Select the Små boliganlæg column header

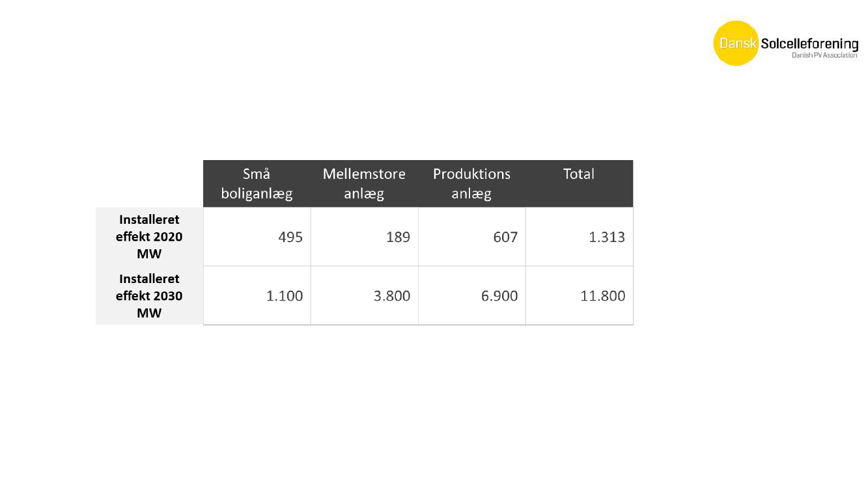click(x=257, y=183)
